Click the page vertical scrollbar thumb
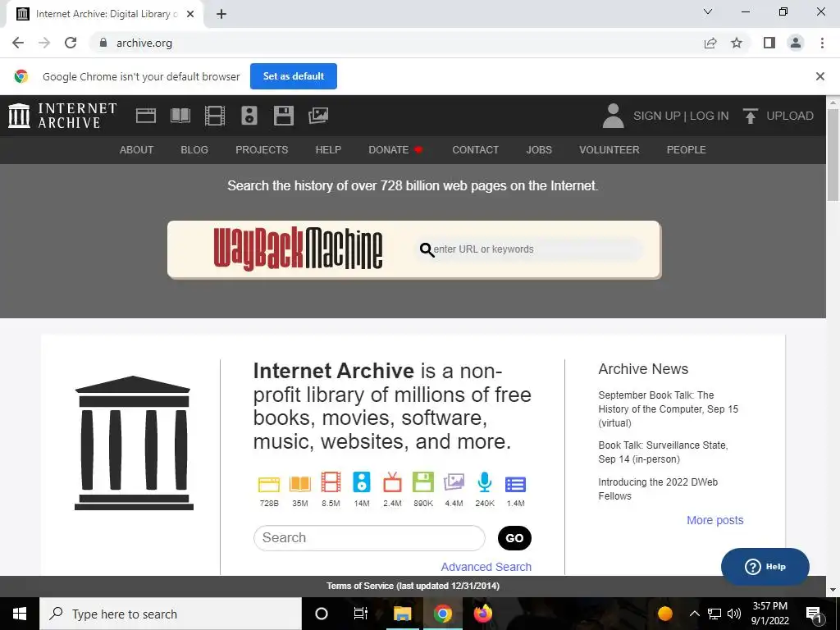The image size is (840, 630). pos(833,154)
